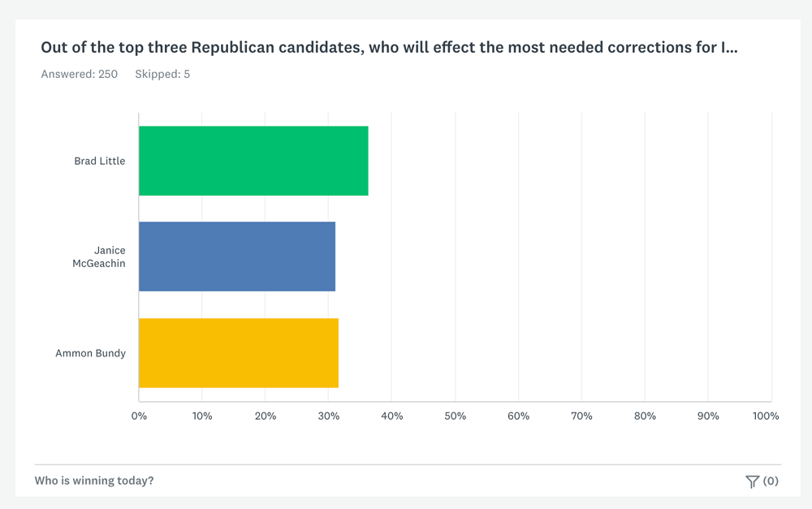Click the 50% x-axis label
The width and height of the screenshot is (812, 509).
[x=456, y=416]
